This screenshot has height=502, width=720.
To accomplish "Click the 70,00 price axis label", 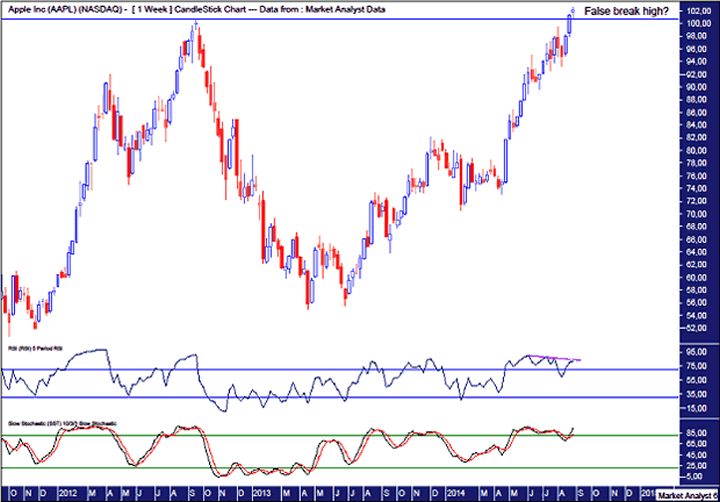I will [x=697, y=214].
